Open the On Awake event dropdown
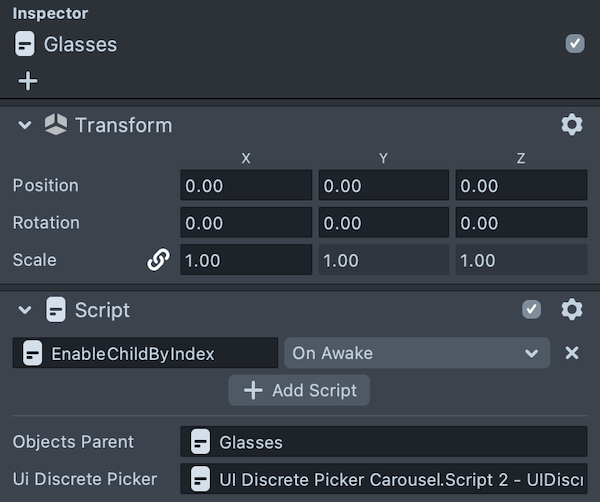The height and width of the screenshot is (502, 600). 416,353
